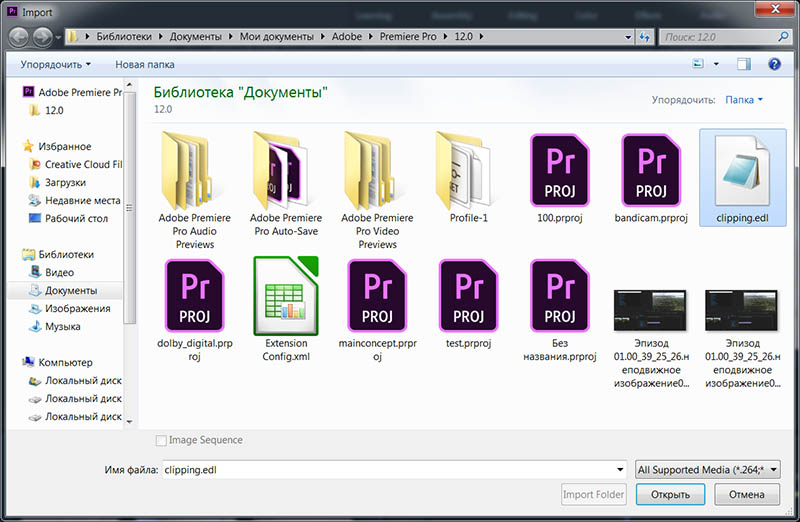
Task: Click Premiere Pro in the address breadcrumb
Action: 408,37
